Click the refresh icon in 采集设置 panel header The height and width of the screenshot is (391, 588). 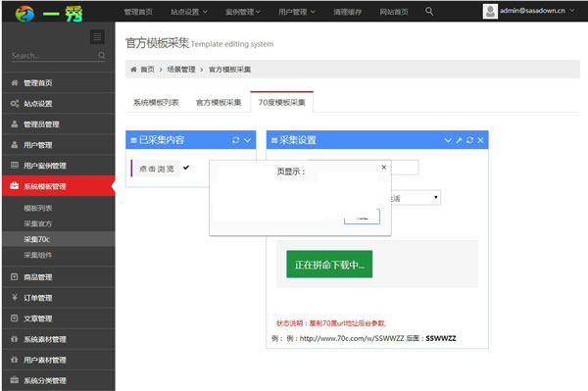point(469,140)
